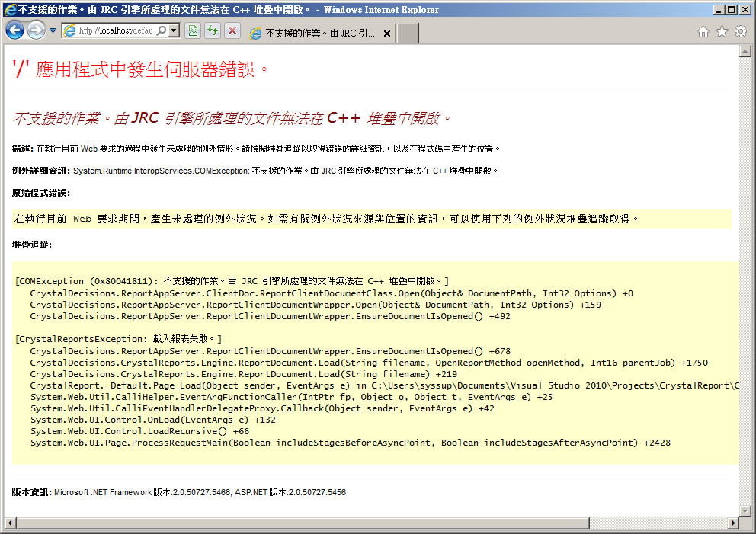Click the CrystalReportsException 載入報表失敗 line

tap(119, 339)
